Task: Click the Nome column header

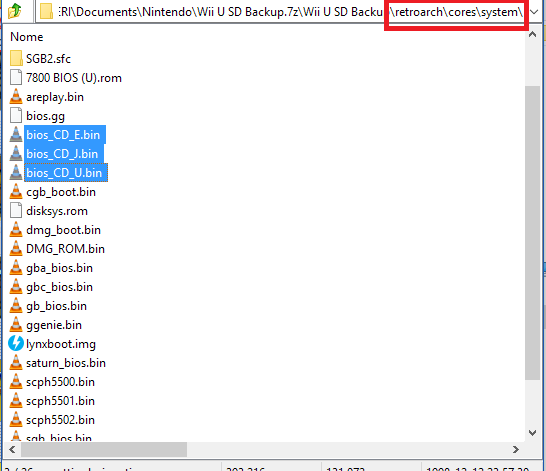Action: tap(27, 37)
